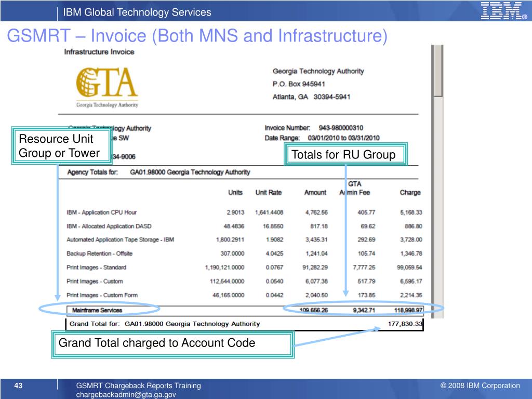Click 'GSMRT Chargeback Reports Training' footer text

coord(138,386)
